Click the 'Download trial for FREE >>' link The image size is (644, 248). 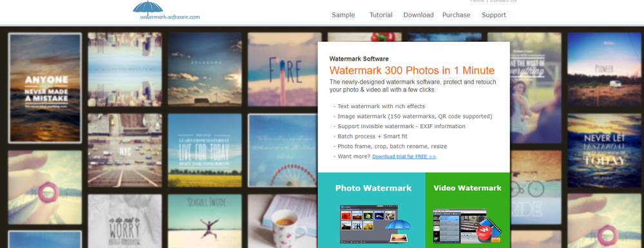click(404, 157)
